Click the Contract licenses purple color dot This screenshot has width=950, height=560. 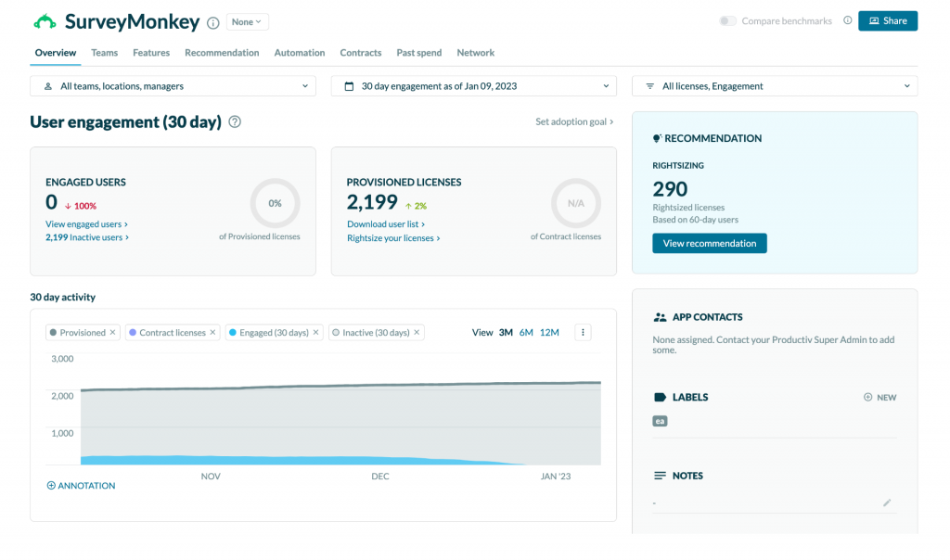133,332
